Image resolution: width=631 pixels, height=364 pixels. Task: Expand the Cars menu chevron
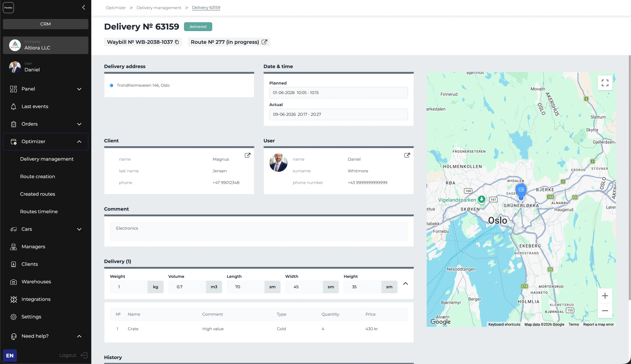tap(79, 229)
